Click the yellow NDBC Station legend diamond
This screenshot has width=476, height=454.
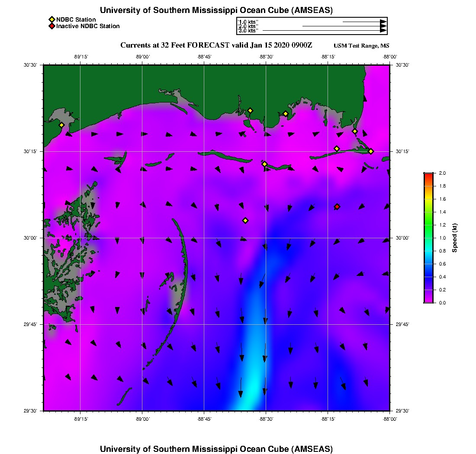(x=52, y=20)
